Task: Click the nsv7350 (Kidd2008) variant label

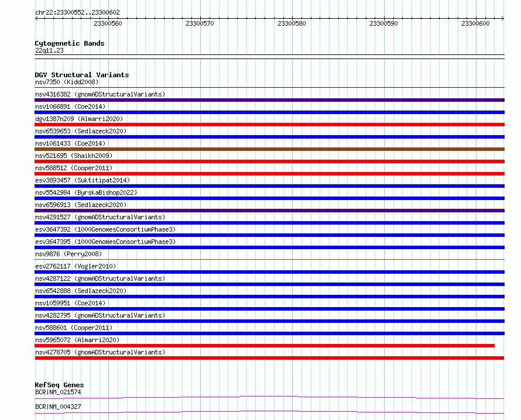Action: click(67, 82)
